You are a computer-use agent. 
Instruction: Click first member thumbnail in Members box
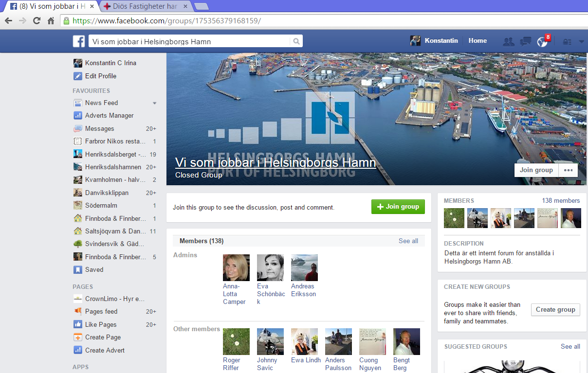point(454,218)
